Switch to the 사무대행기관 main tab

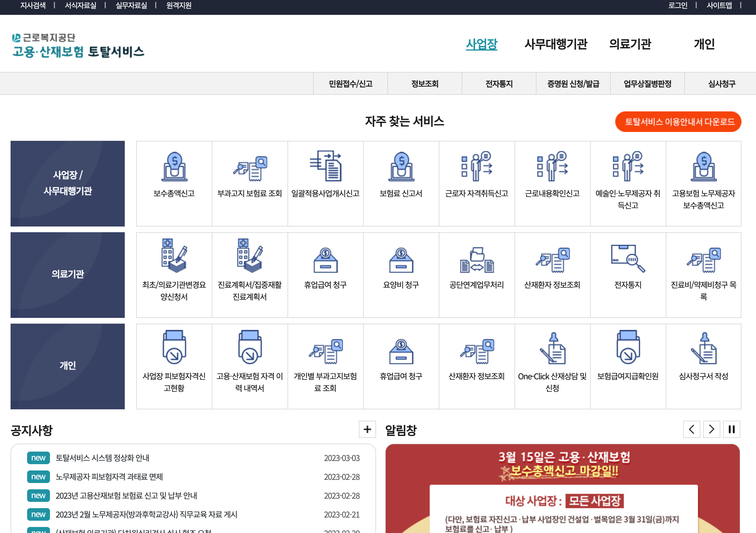(x=556, y=44)
